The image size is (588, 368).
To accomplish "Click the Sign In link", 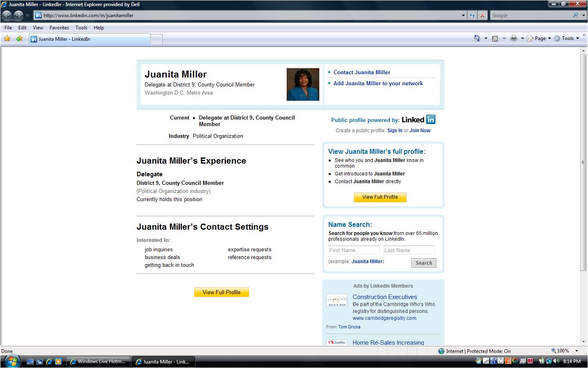I will pyautogui.click(x=395, y=131).
